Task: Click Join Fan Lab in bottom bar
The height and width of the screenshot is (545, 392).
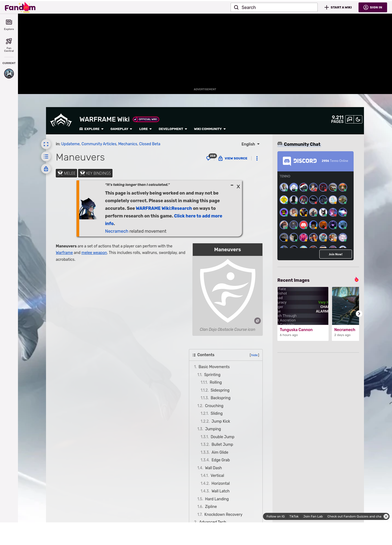Action: [x=313, y=516]
